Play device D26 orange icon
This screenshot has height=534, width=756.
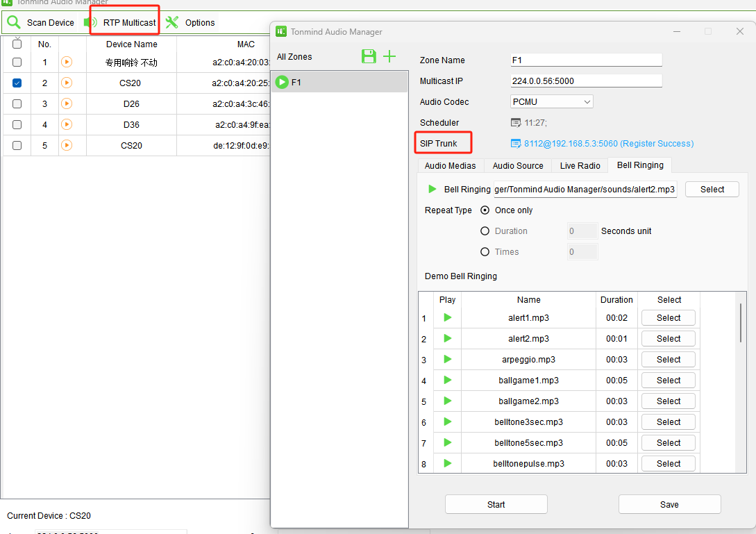(x=67, y=103)
